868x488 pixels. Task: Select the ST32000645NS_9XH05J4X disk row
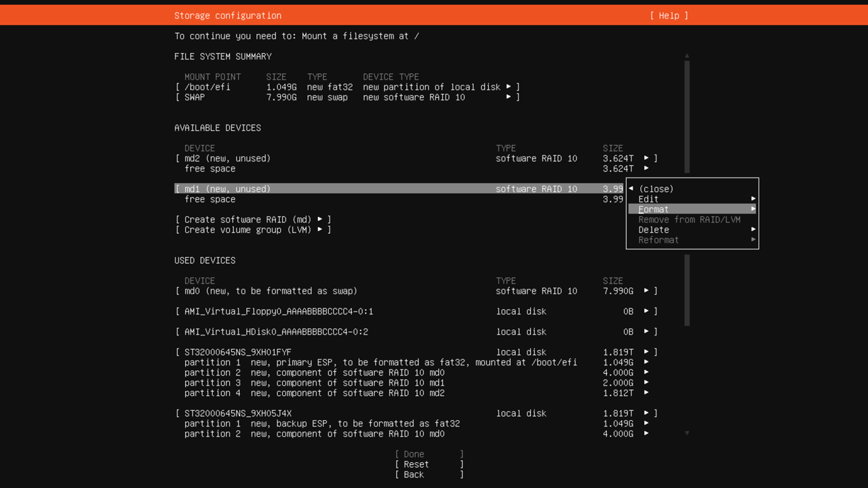click(238, 413)
